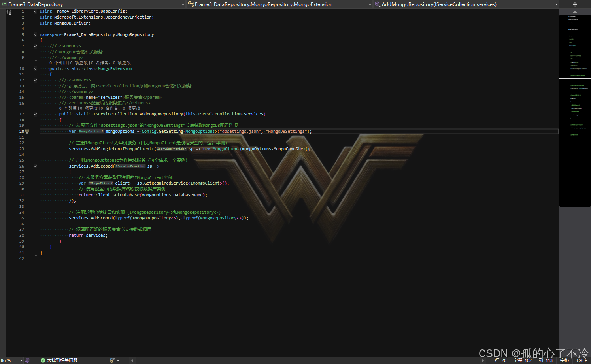This screenshot has height=364, width=591.
Task: Click 'GetDatabase' on line 31
Action: point(126,195)
